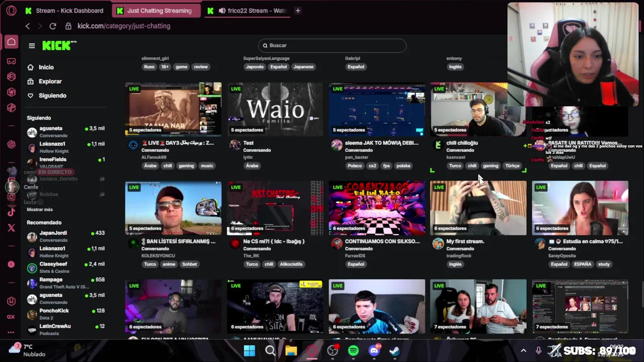The width and height of the screenshot is (644, 362).
Task: Open the Opera GX sidebar home button
Action: point(11,42)
